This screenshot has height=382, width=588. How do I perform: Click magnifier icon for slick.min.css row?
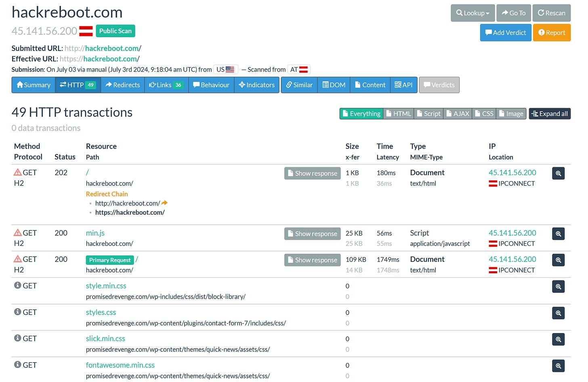pyautogui.click(x=558, y=339)
